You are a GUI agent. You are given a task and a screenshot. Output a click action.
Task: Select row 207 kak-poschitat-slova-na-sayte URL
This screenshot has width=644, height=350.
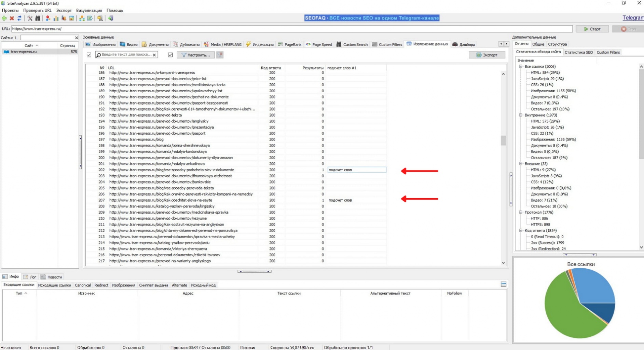click(161, 200)
